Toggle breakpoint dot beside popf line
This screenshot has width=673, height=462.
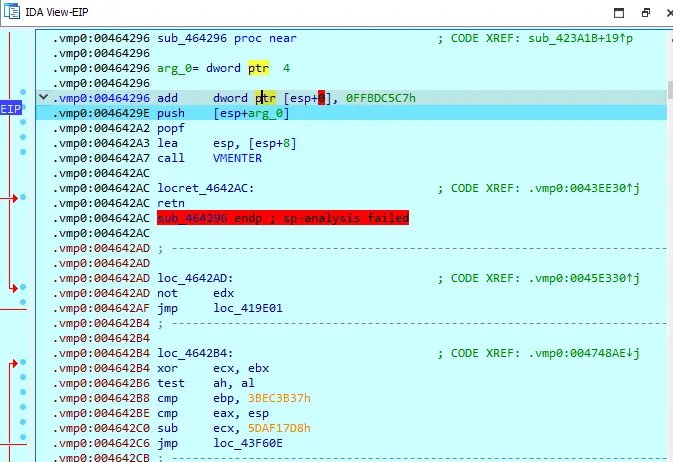point(23,122)
